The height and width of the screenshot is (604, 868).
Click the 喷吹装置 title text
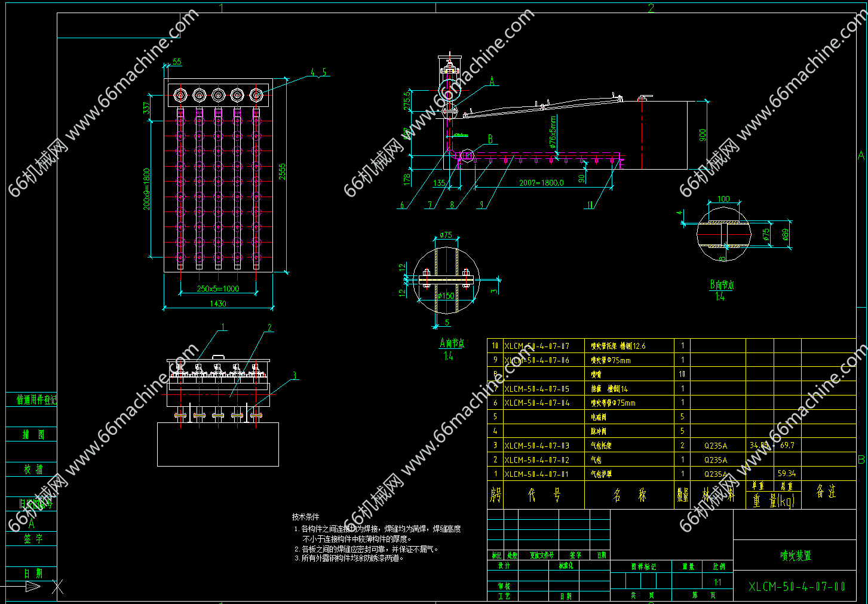[x=795, y=556]
